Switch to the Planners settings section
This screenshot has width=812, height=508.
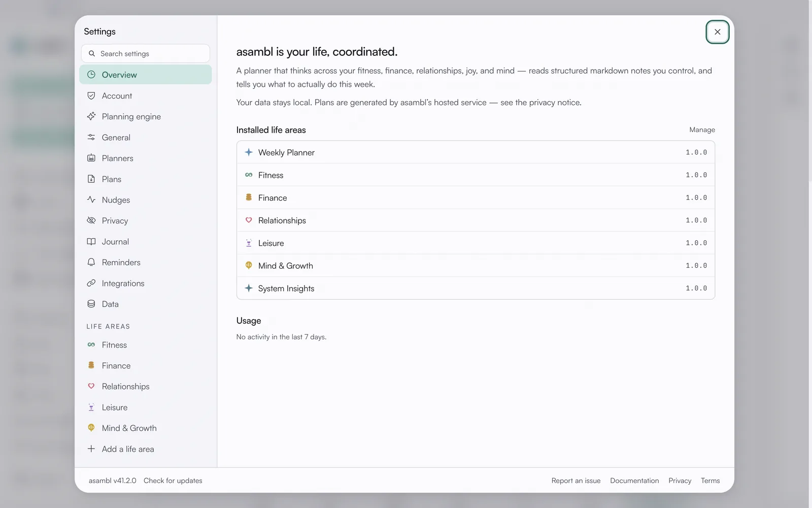[x=145, y=158]
